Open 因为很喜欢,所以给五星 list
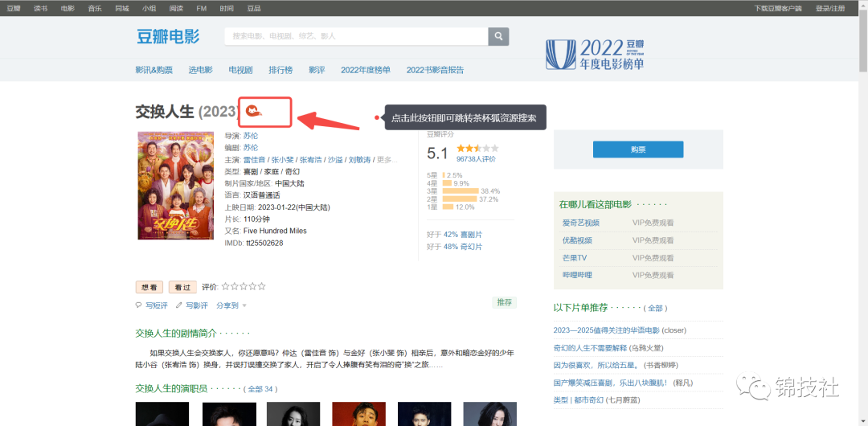Viewport: 868px width, 426px height. 596,365
